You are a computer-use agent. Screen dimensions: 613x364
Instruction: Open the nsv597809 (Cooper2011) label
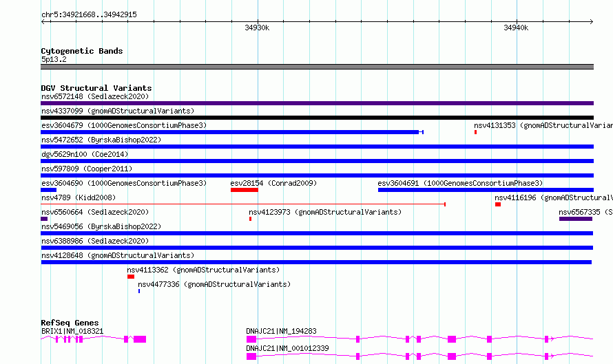coord(87,169)
